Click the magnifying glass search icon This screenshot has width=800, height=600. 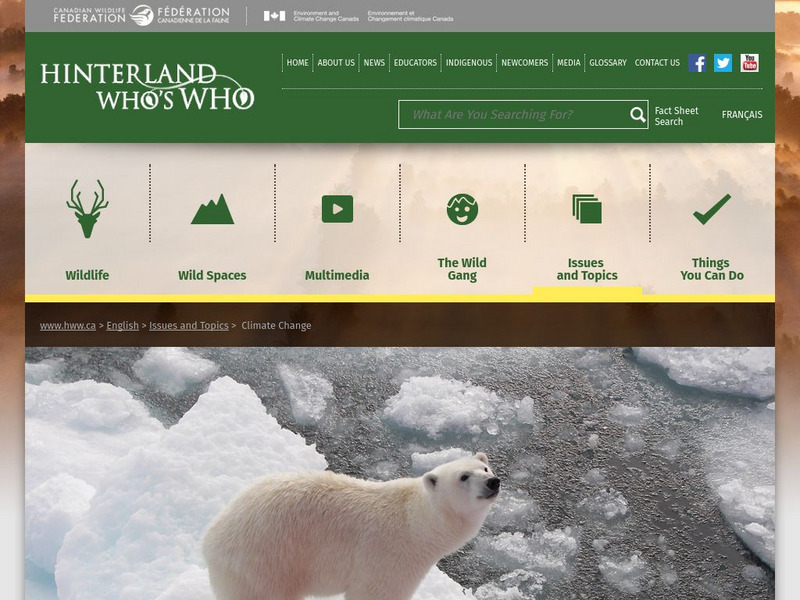pos(637,115)
